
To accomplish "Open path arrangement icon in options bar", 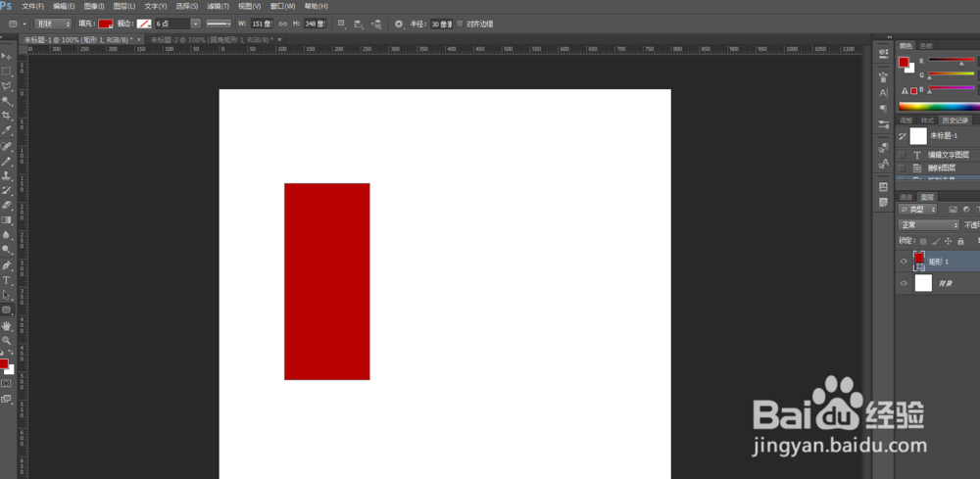I will (376, 24).
